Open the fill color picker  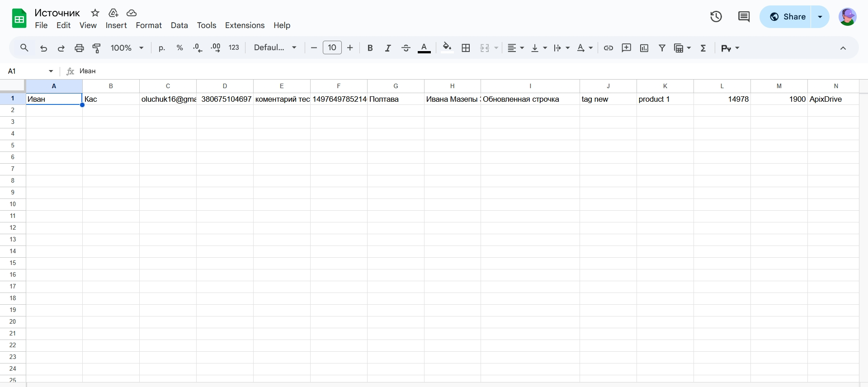(x=447, y=48)
